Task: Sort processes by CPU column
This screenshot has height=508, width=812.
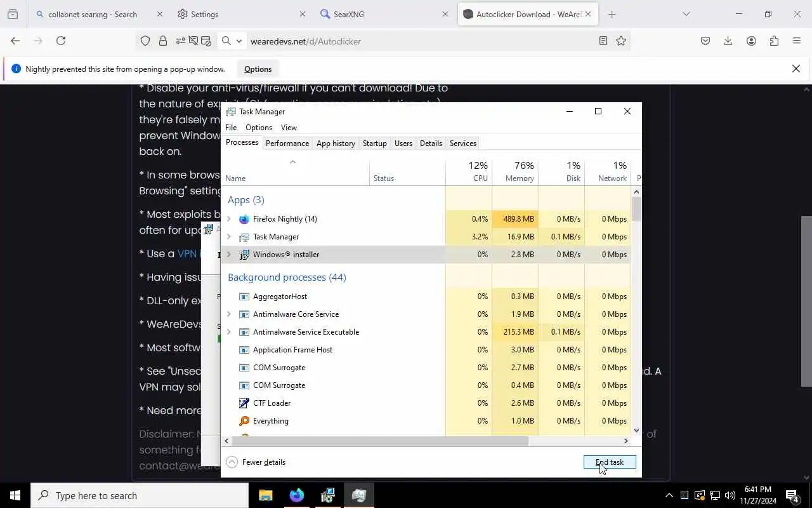Action: [468, 171]
